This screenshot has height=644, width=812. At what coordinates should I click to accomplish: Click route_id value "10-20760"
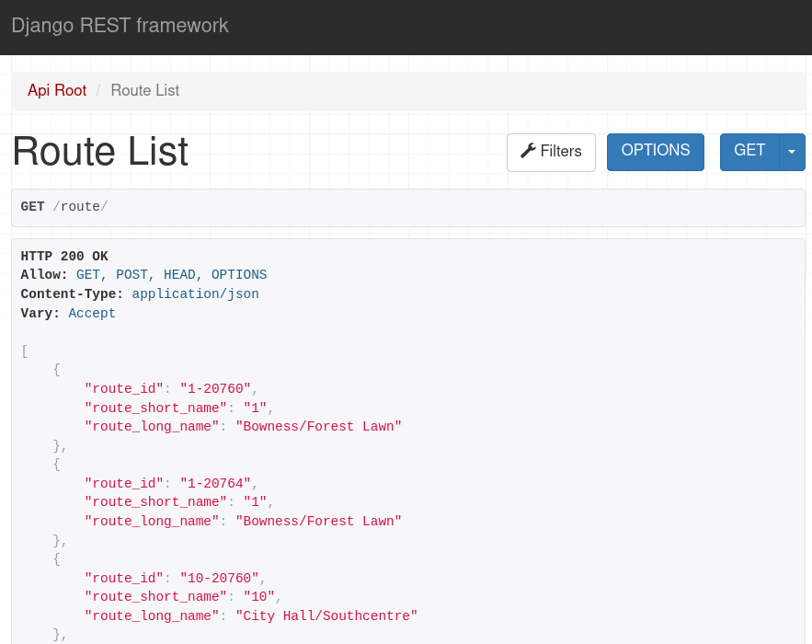219,578
